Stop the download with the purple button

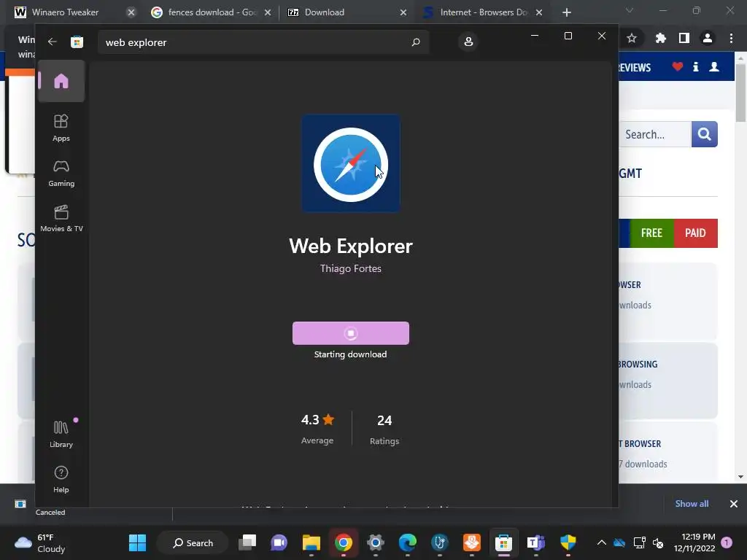[x=351, y=332]
